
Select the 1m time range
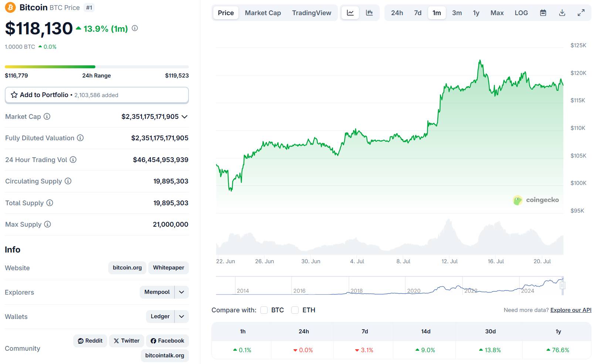(x=437, y=13)
